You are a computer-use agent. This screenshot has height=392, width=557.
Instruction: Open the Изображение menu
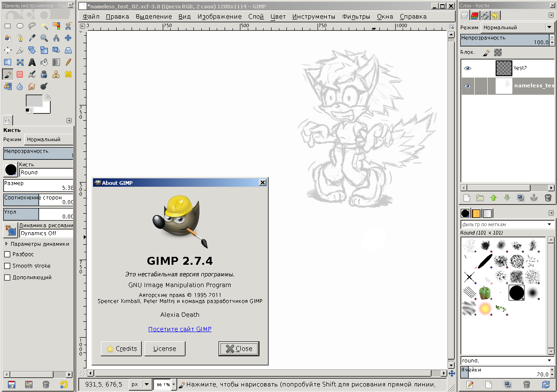(x=219, y=17)
